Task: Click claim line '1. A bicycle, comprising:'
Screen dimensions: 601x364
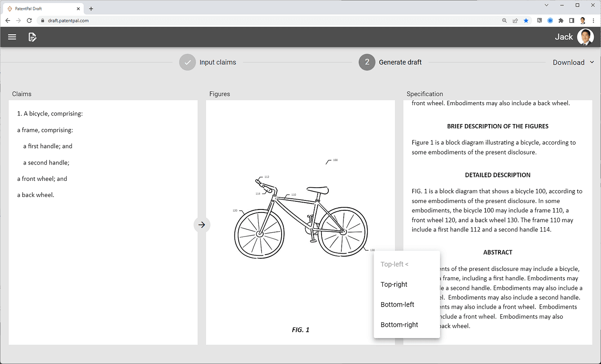Action: (50, 114)
